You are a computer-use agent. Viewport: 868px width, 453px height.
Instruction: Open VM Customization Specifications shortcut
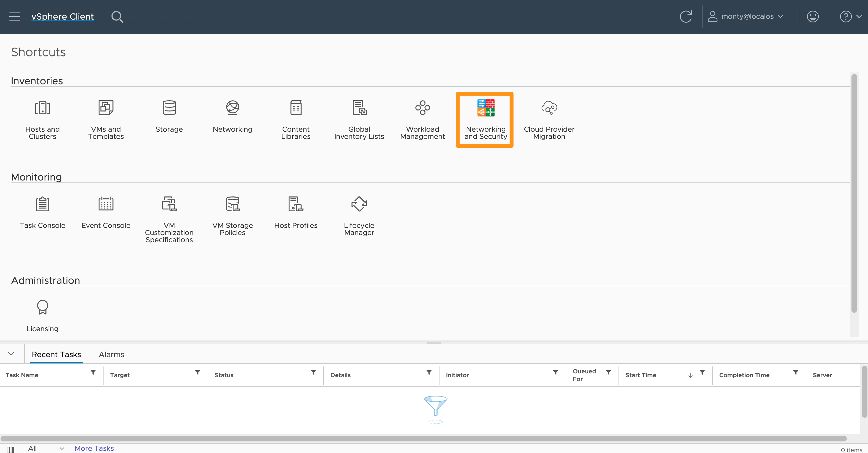coord(169,220)
